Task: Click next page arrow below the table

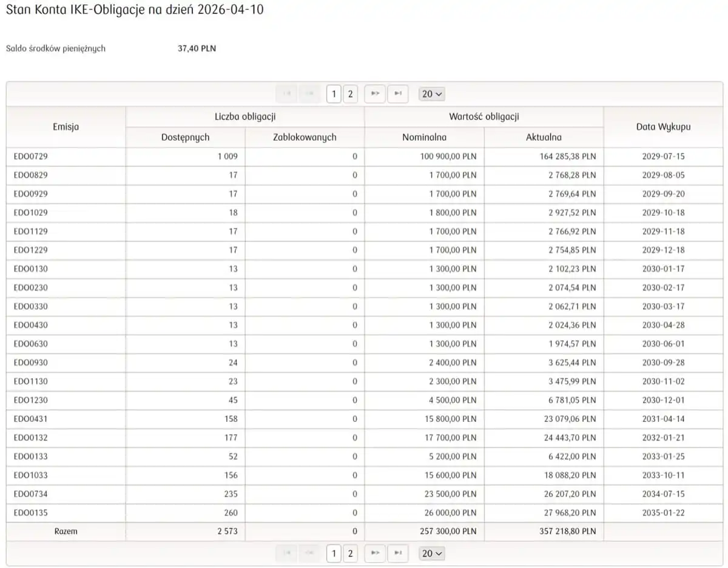Action: [x=375, y=553]
